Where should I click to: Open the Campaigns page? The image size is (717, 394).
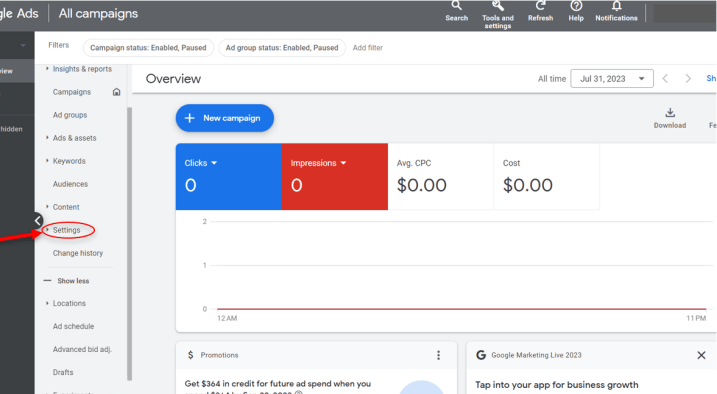[72, 92]
